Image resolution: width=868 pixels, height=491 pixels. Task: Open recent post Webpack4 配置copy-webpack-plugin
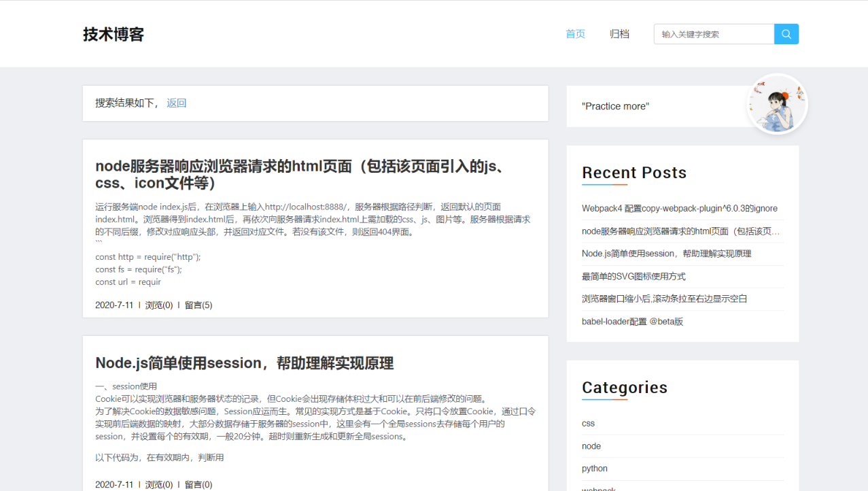680,208
